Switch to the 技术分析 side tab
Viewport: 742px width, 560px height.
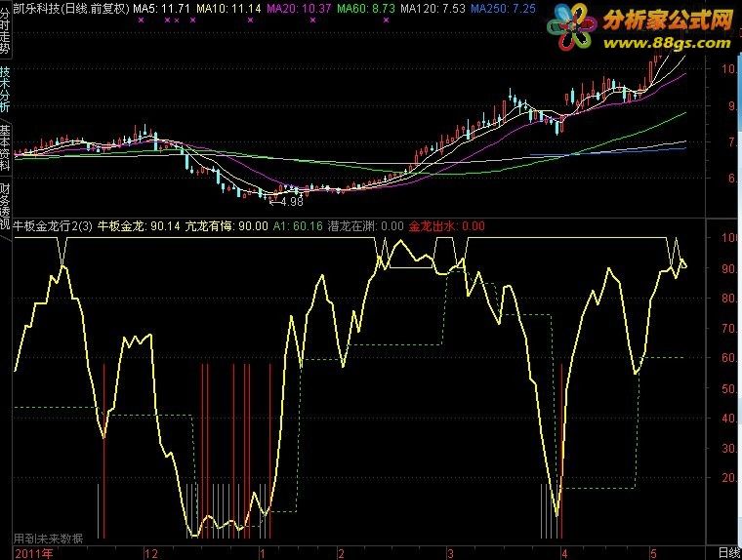coord(5,90)
